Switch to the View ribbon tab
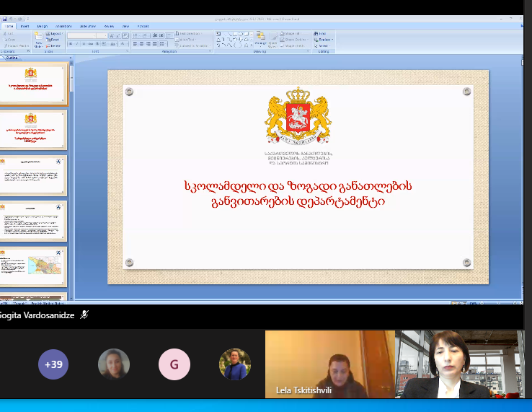 [125, 26]
